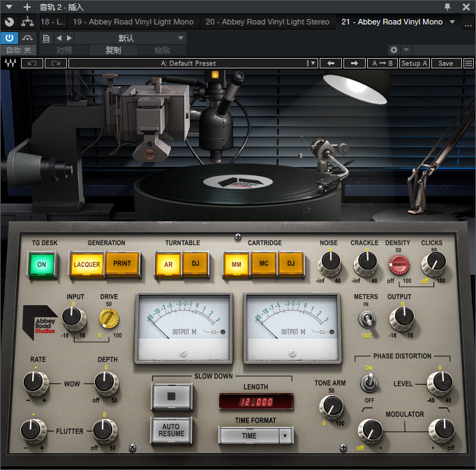Click the red Density knob
The image size is (476, 470).
click(399, 265)
